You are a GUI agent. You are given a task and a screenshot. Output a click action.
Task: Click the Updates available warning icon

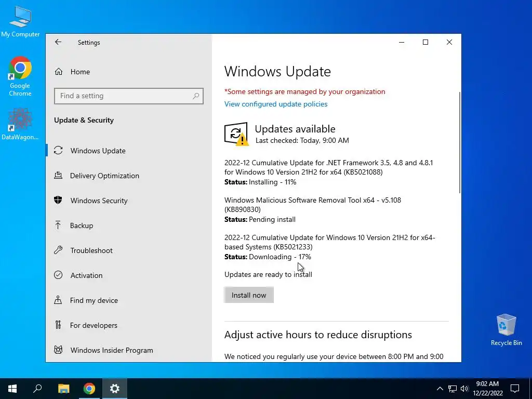(x=236, y=134)
